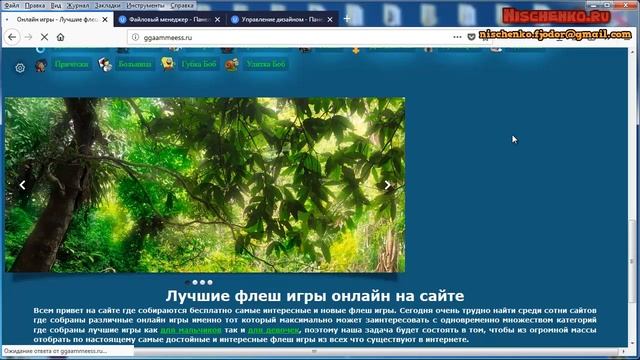Open the browser home page icon
This screenshot has height=360, width=640.
click(x=60, y=37)
